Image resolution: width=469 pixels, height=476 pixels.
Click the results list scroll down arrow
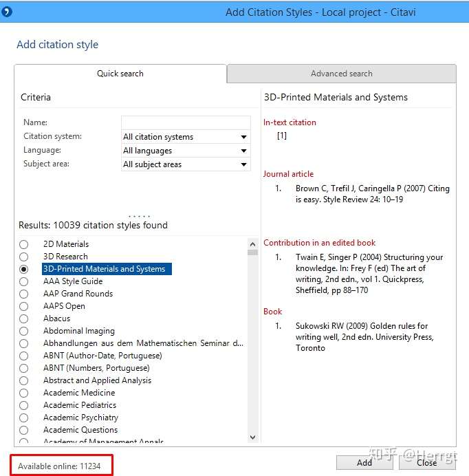(252, 437)
